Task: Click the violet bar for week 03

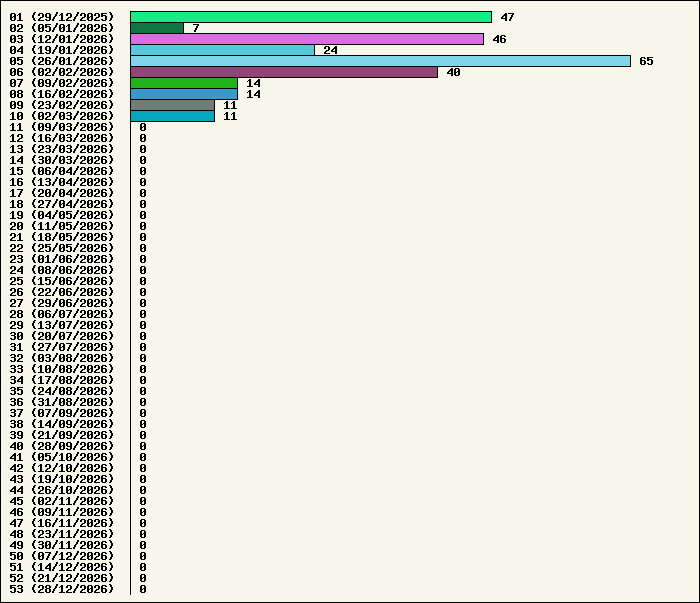Action: pos(306,39)
